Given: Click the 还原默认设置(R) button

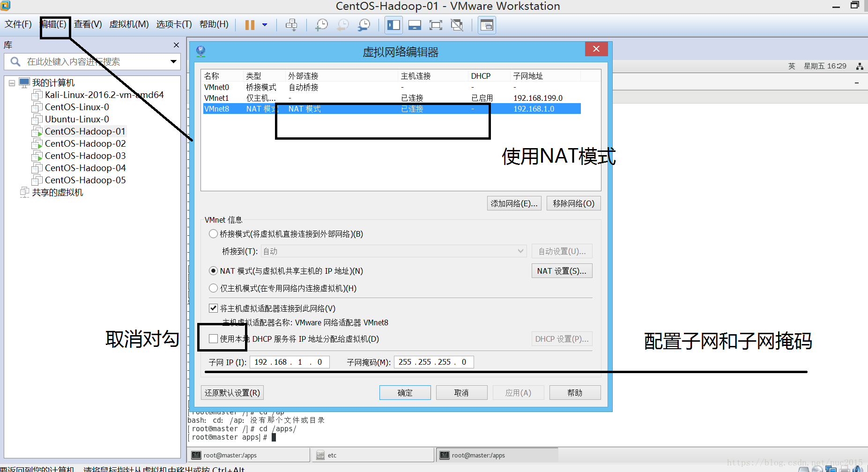Looking at the screenshot, I should coord(232,393).
